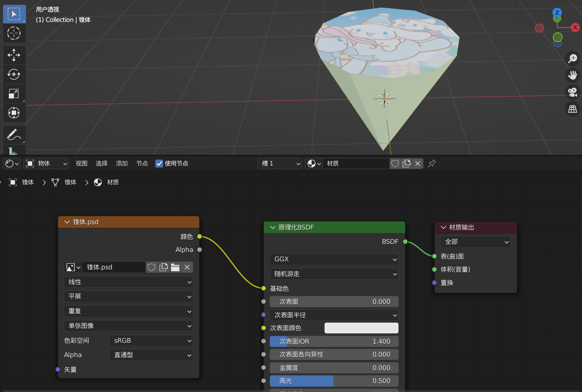The height and width of the screenshot is (392, 582).
Task: Click the Alpha output socket
Action: pos(199,250)
